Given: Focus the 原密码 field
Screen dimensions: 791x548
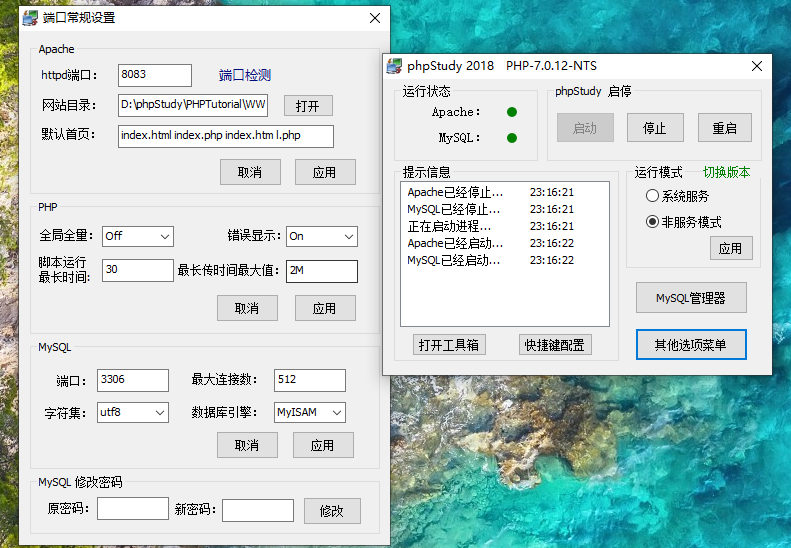Looking at the screenshot, I should point(133,508).
